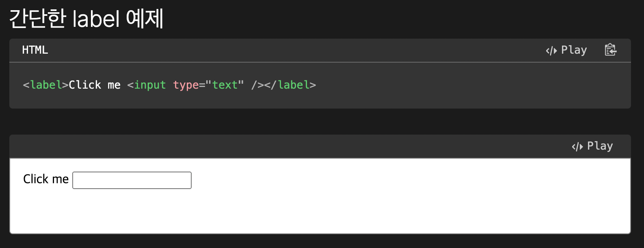Click the input tag name in code

[149, 85]
